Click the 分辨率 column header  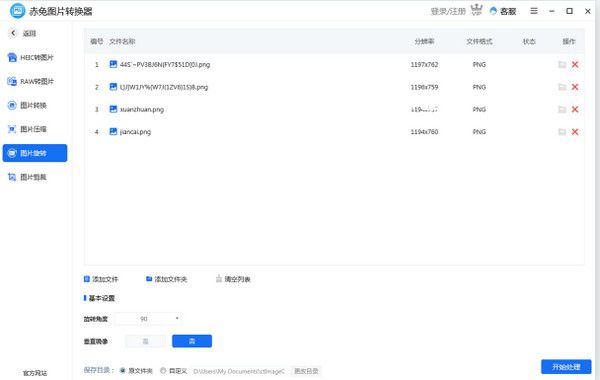coord(424,41)
